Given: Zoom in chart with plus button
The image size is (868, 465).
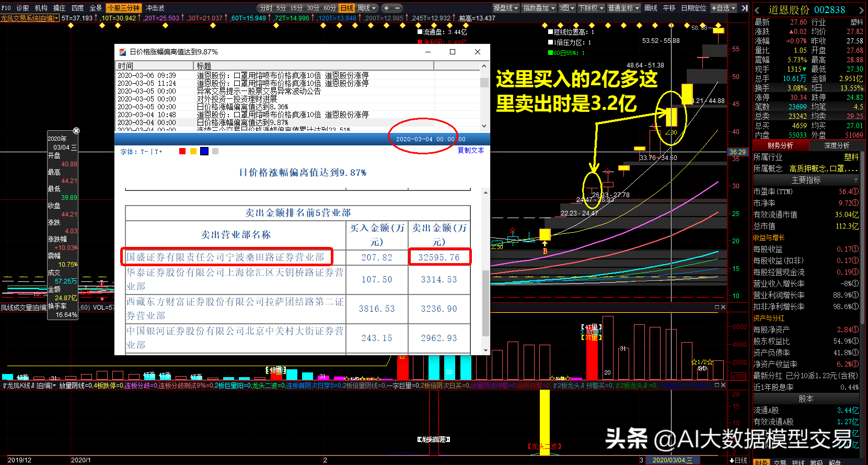Looking at the screenshot, I should (387, 8).
